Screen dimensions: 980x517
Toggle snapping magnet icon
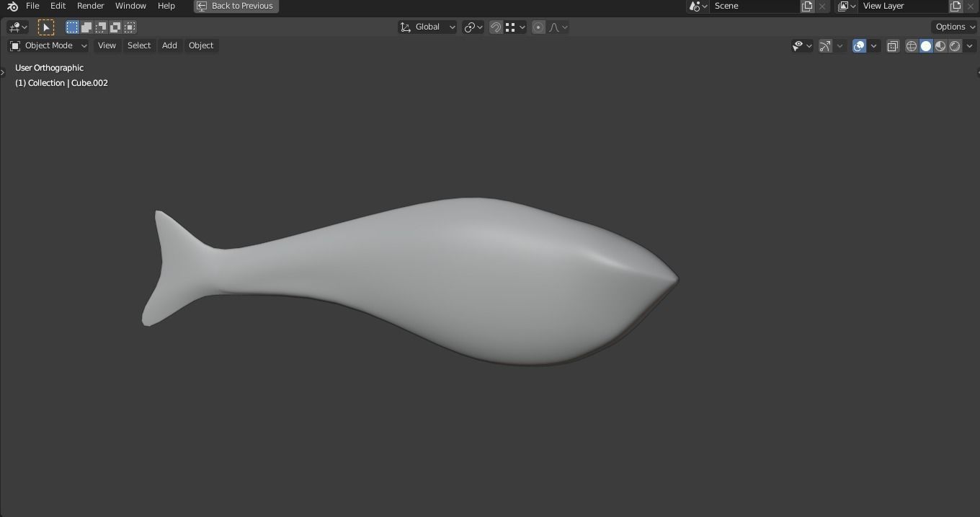(496, 27)
